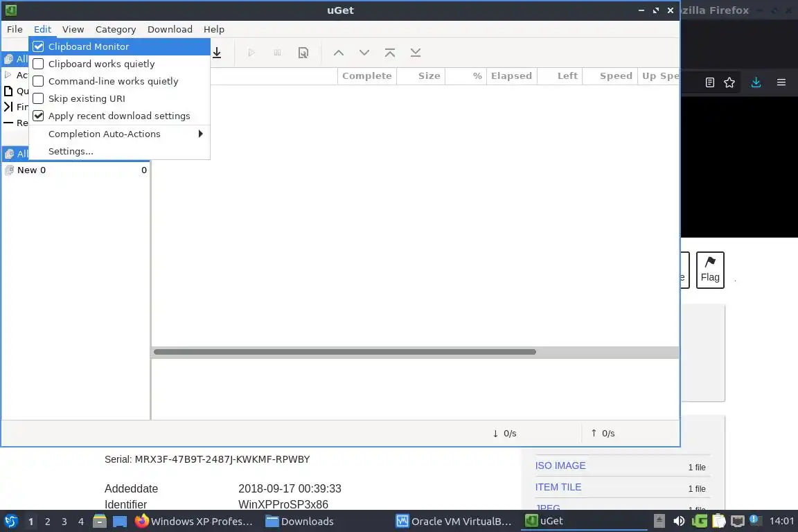The height and width of the screenshot is (532, 798).
Task: Click the Move to Bottom toolbar icon
Action: coord(416,53)
